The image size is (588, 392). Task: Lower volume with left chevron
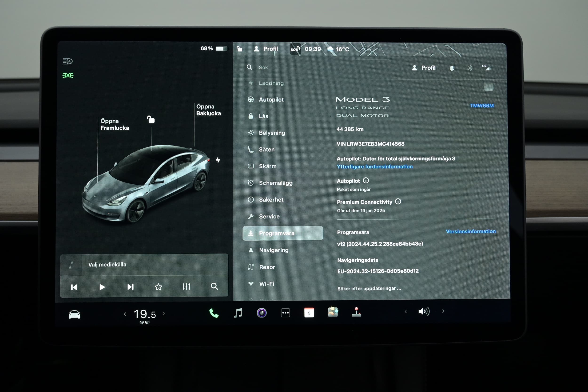406,312
